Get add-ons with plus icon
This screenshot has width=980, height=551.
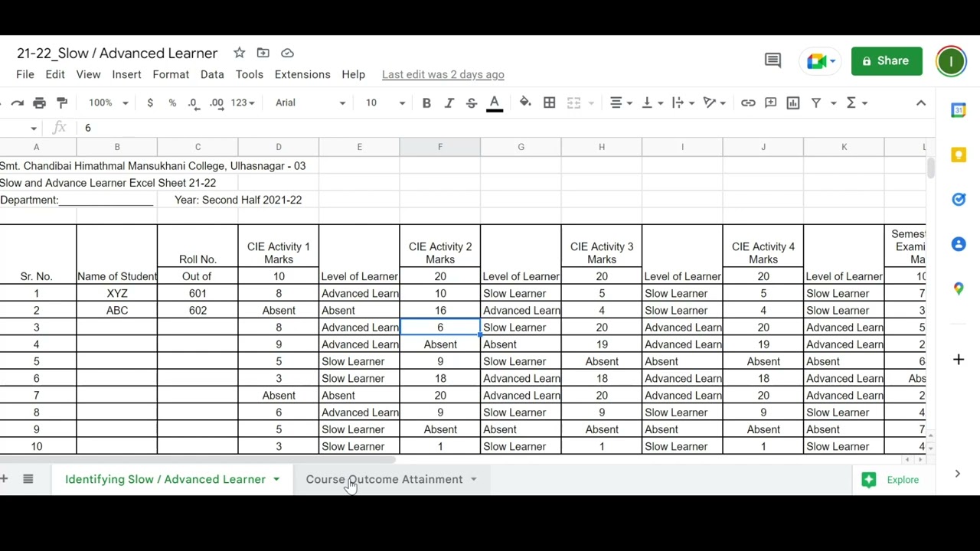[x=959, y=359]
